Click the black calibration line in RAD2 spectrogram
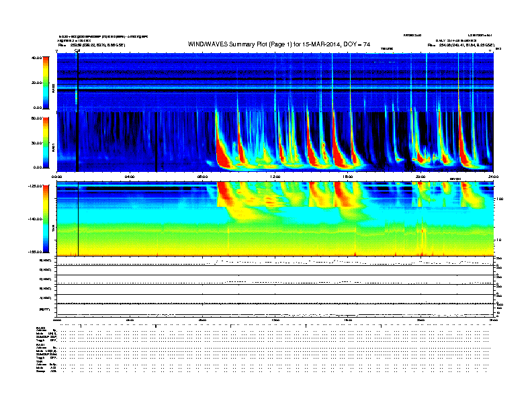 pos(78,82)
